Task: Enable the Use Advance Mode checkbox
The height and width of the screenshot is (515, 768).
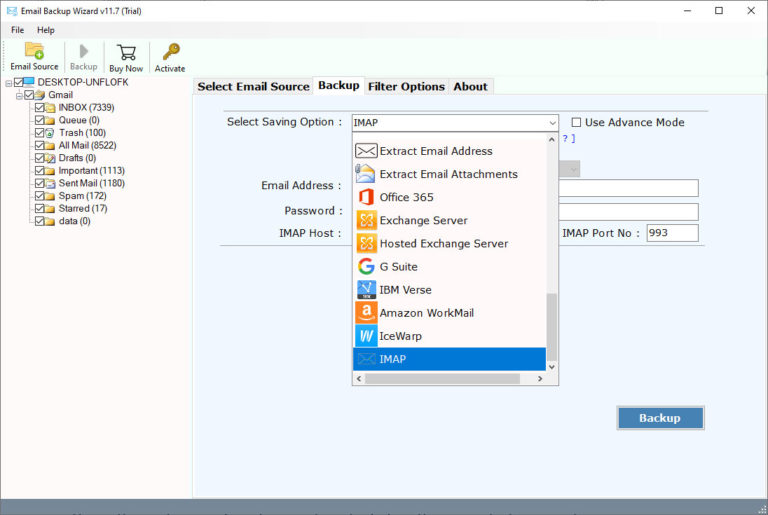Action: pyautogui.click(x=576, y=122)
